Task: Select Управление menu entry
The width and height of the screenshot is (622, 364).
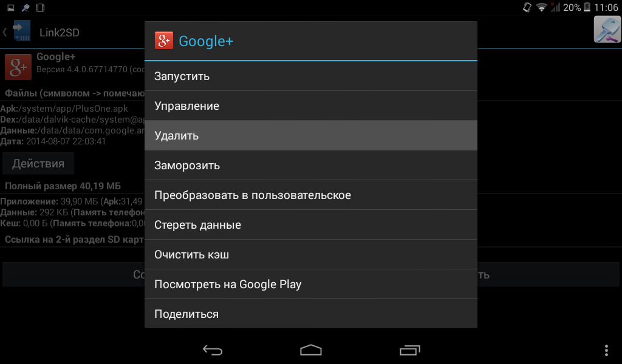Action: click(310, 106)
